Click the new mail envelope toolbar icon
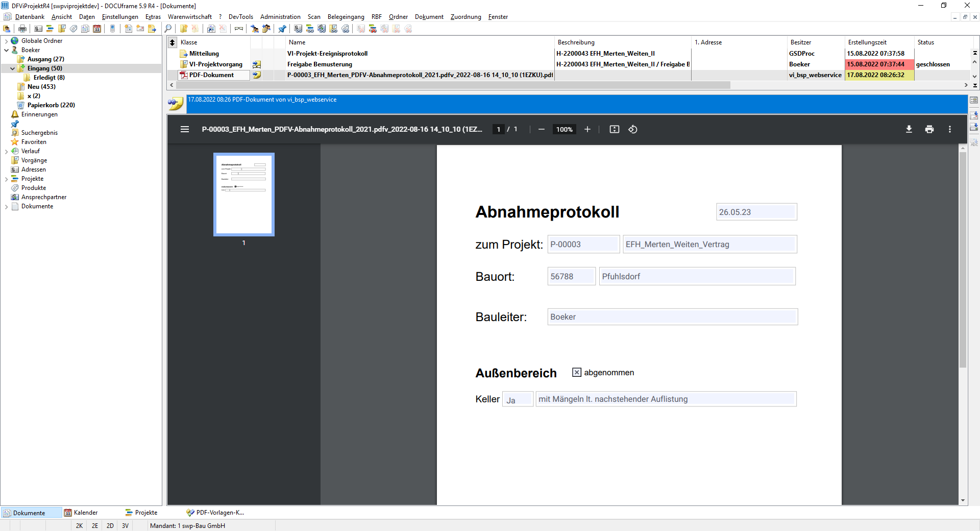The width and height of the screenshot is (980, 531). 140,29
